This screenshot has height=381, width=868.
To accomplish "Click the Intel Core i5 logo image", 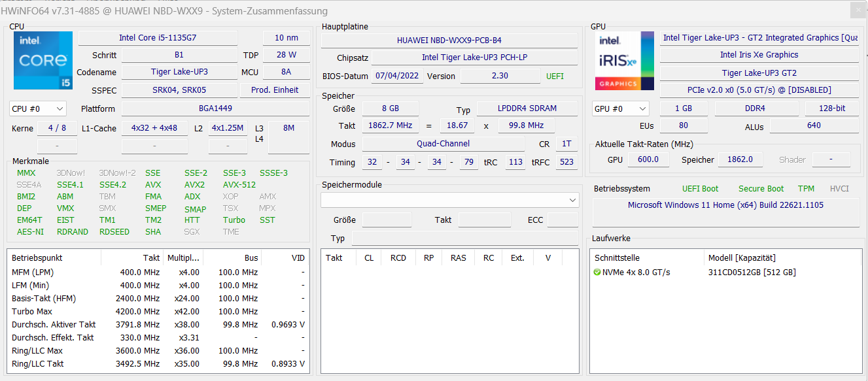I will click(43, 60).
